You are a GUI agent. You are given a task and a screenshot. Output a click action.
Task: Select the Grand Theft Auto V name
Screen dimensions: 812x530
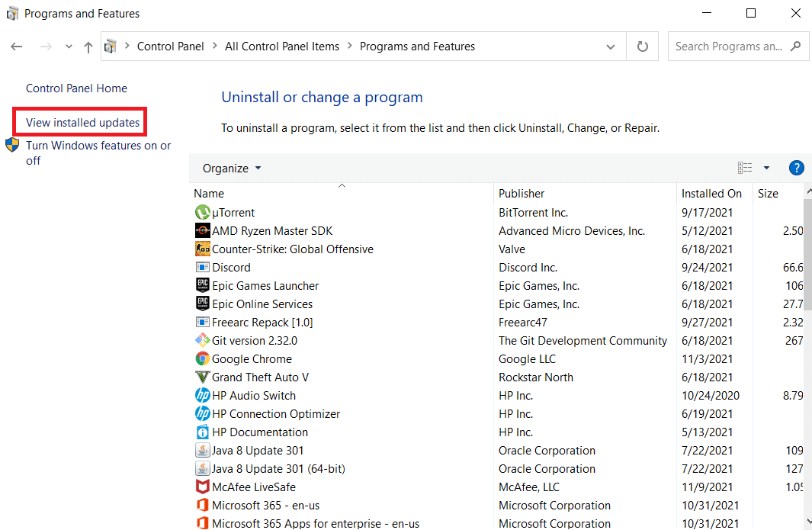click(260, 377)
